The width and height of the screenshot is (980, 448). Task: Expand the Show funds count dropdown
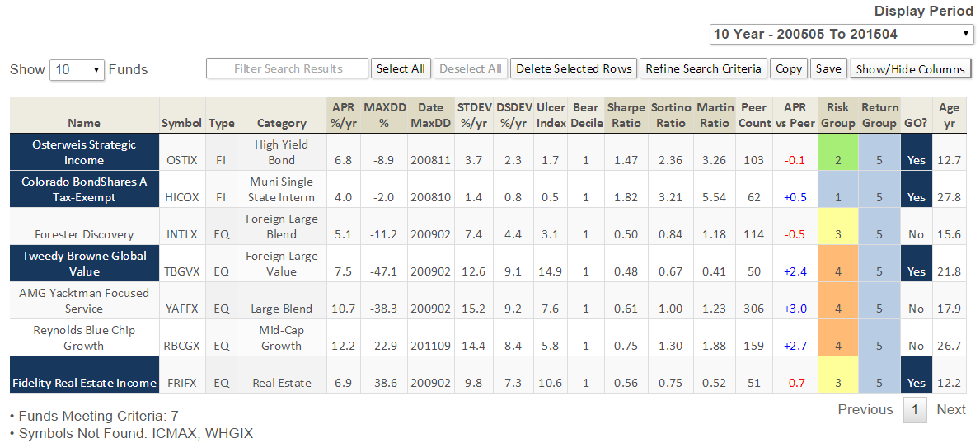click(77, 69)
